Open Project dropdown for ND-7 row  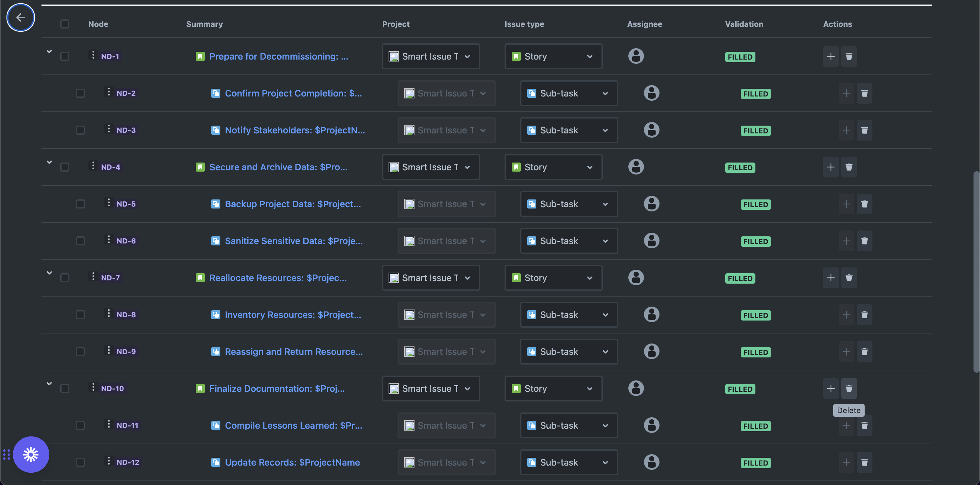tap(431, 278)
